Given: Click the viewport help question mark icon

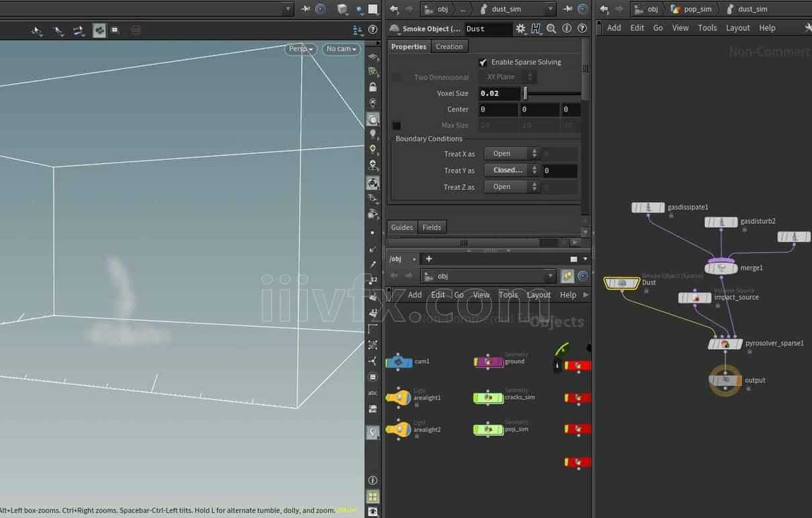Looking at the screenshot, I should click(373, 30).
